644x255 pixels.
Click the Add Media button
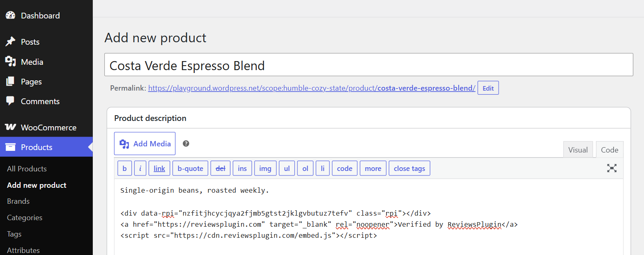point(145,143)
